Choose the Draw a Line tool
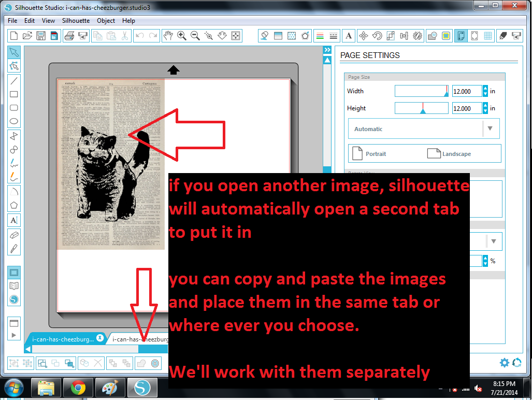Screen dimensions: 532x400 (14, 81)
